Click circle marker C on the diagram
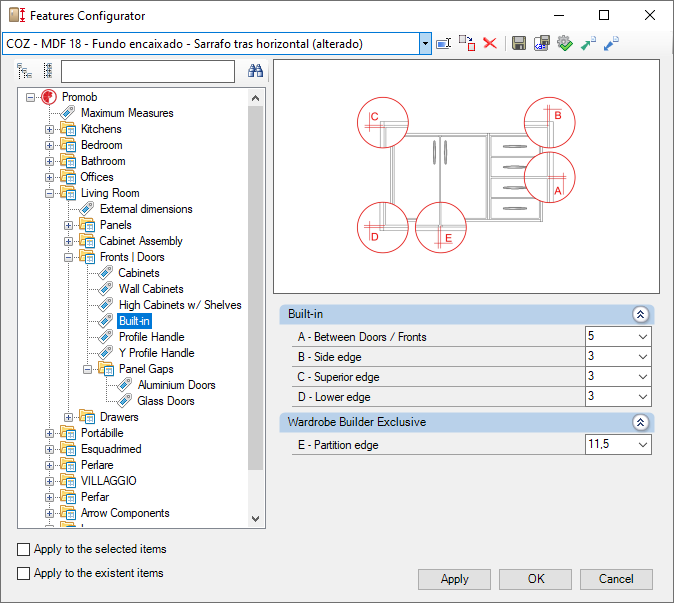The width and height of the screenshot is (674, 603). point(383,122)
